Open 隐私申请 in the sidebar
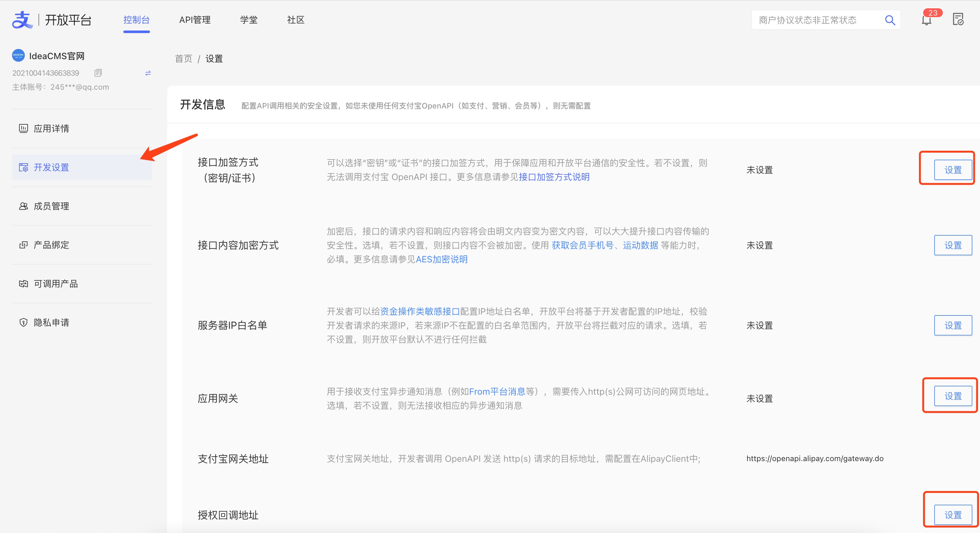The height and width of the screenshot is (533, 980). [x=51, y=322]
